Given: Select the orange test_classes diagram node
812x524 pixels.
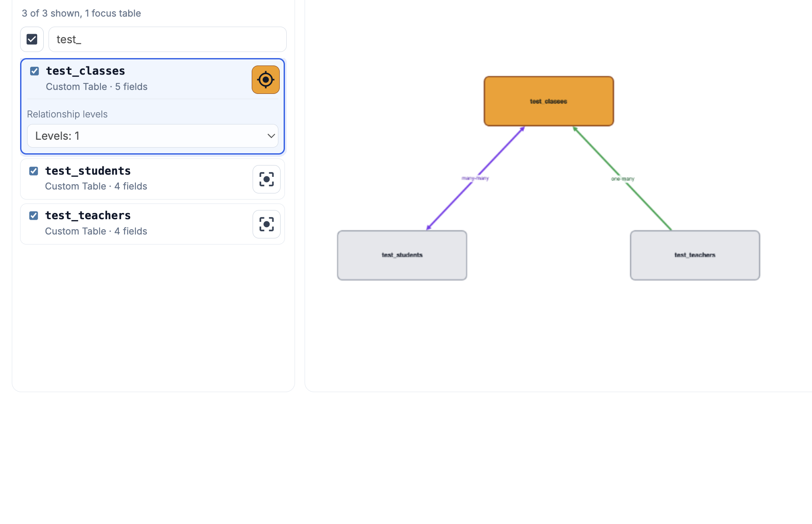Looking at the screenshot, I should pos(549,101).
